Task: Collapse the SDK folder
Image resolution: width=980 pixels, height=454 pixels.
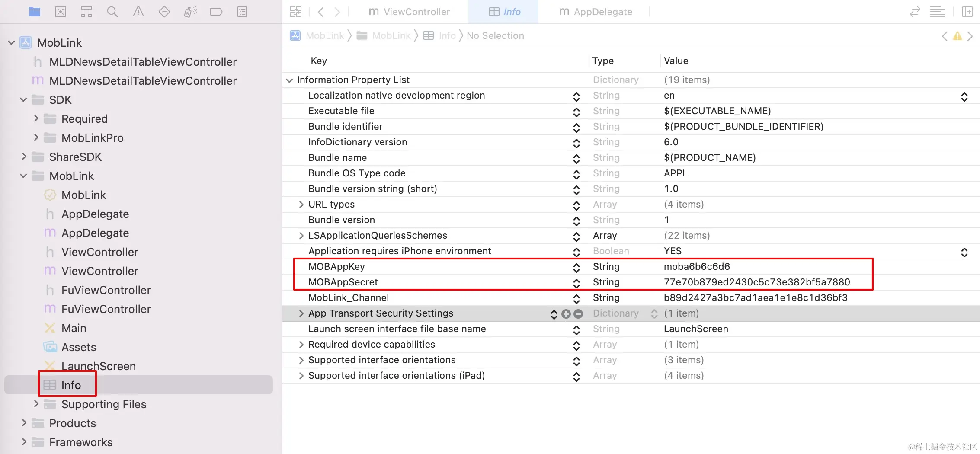Action: (24, 100)
